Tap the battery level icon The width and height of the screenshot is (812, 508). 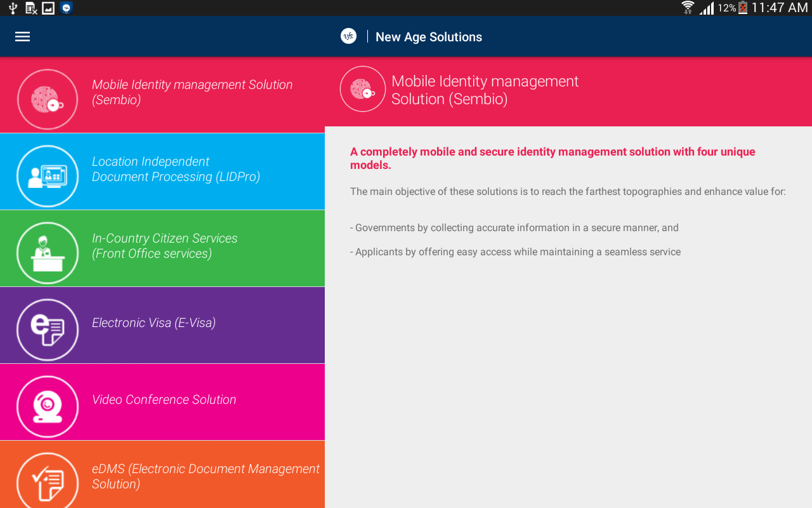point(743,8)
